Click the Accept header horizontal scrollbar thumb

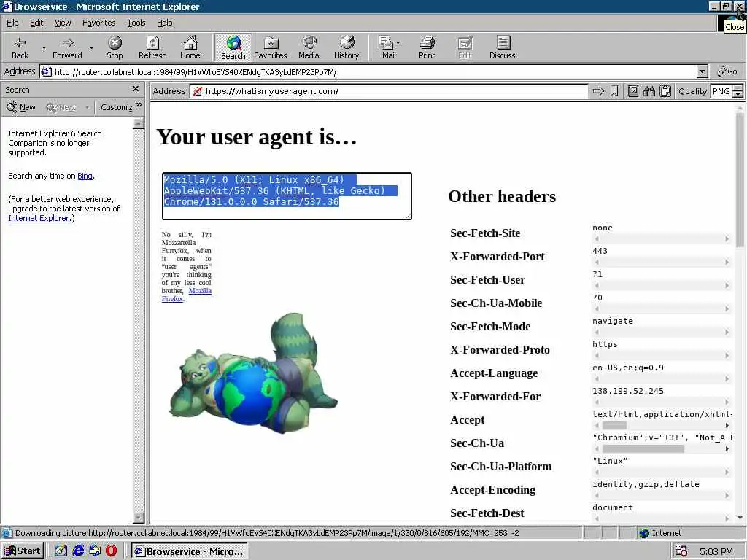pyautogui.click(x=614, y=425)
